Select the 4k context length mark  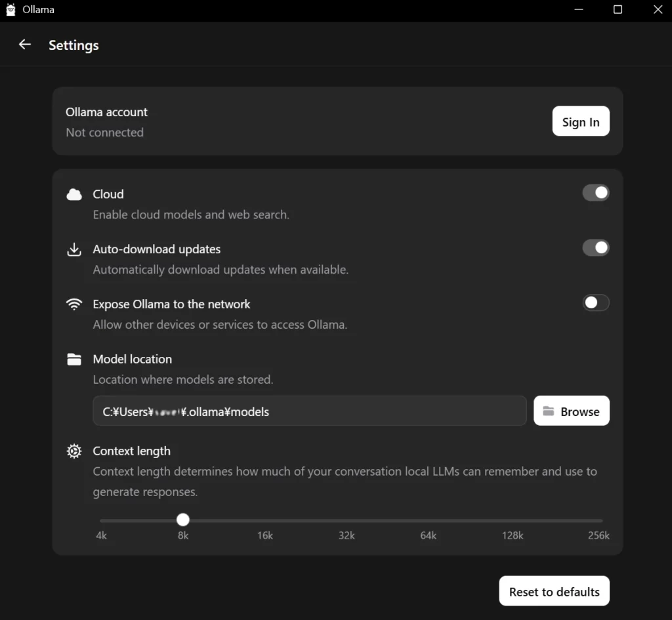click(102, 520)
